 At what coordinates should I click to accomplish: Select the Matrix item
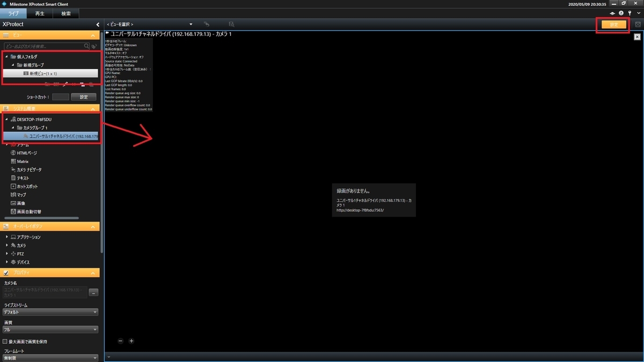point(19,161)
